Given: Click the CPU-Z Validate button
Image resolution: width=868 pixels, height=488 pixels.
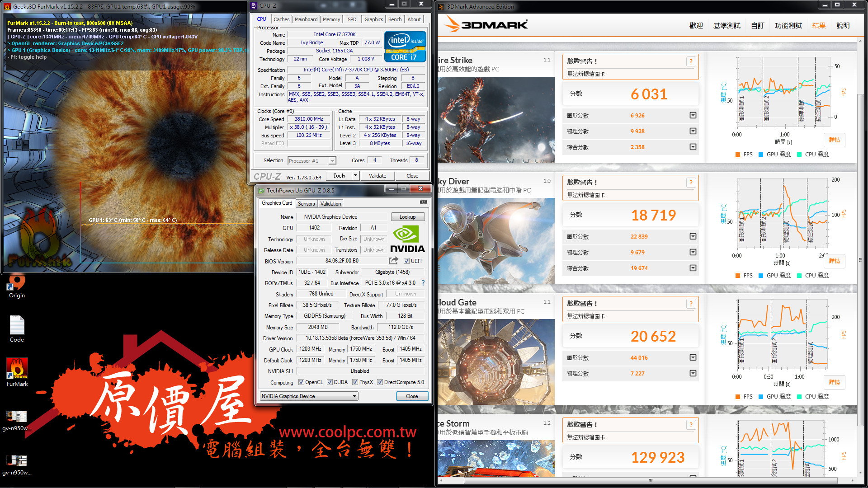Looking at the screenshot, I should pos(377,176).
